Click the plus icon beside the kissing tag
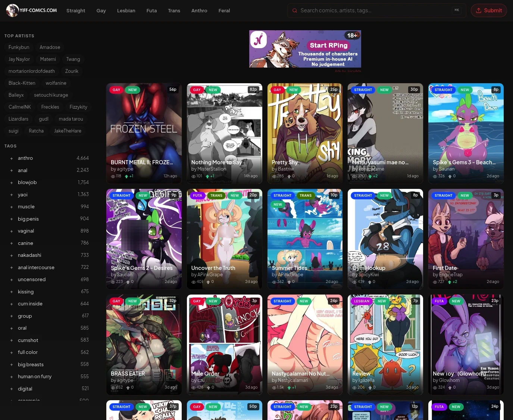 pos(12,292)
